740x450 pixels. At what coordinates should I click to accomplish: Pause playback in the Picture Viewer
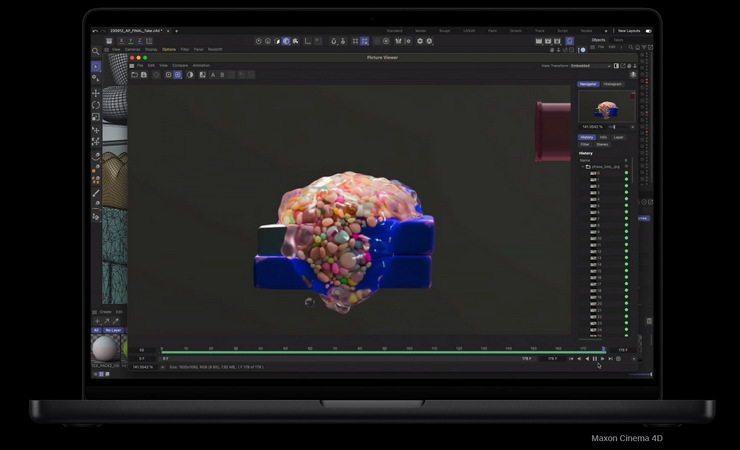[x=594, y=358]
